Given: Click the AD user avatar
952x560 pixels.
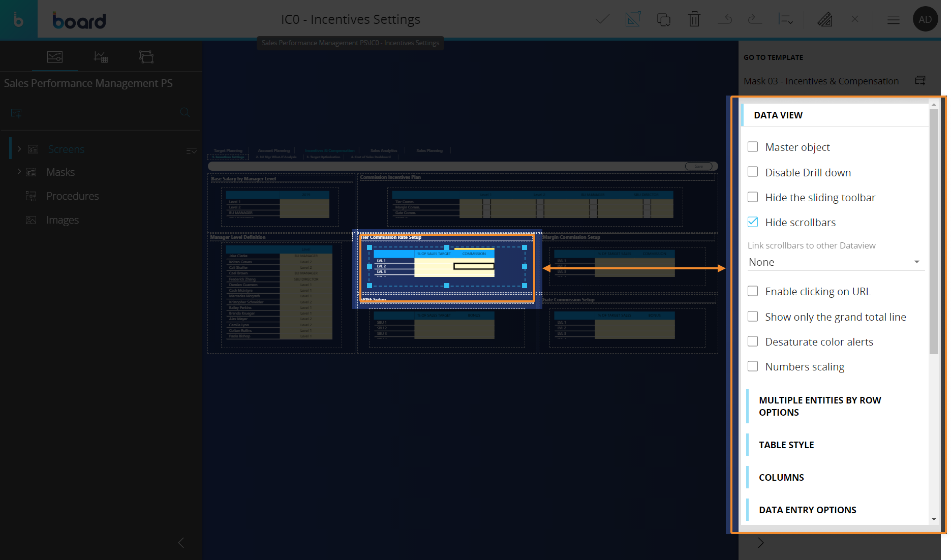Looking at the screenshot, I should 925,19.
